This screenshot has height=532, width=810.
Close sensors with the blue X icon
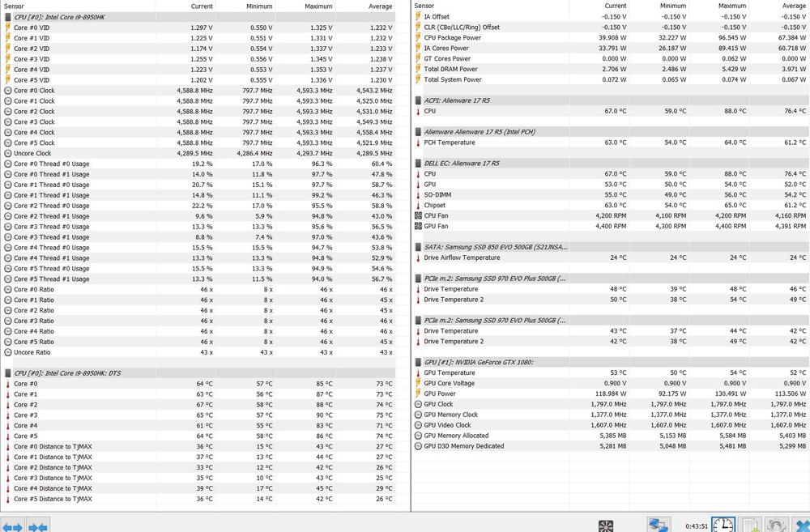click(x=801, y=526)
